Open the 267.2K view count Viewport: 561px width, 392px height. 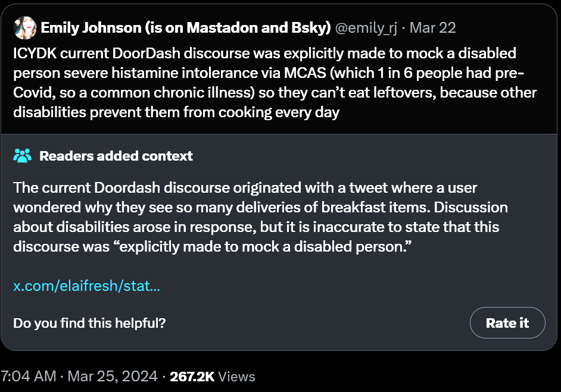pos(192,377)
